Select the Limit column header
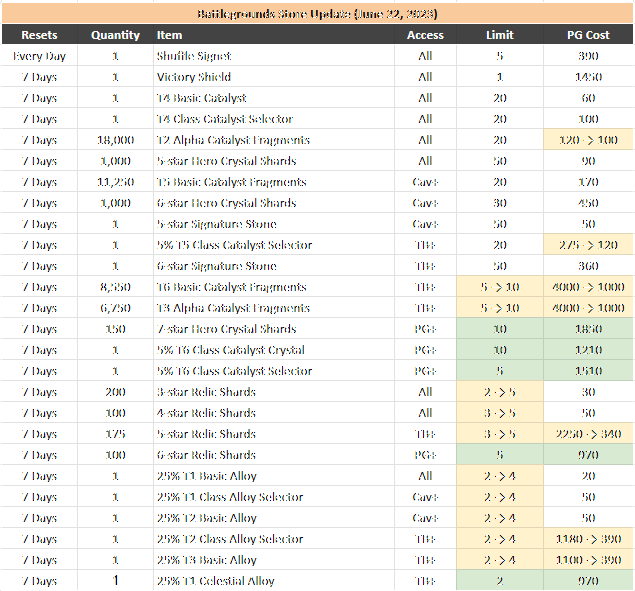Screen dimensions: 635x591 pyautogui.click(x=500, y=35)
